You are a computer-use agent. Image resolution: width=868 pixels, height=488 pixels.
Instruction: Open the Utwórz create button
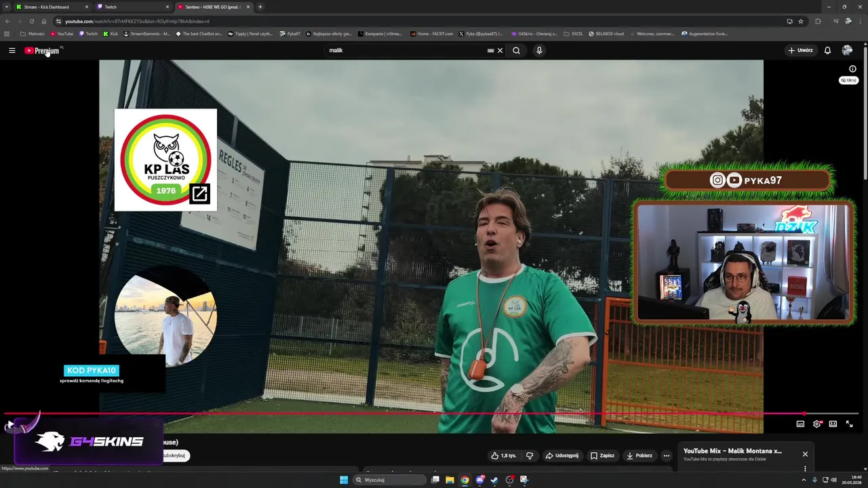(x=800, y=50)
